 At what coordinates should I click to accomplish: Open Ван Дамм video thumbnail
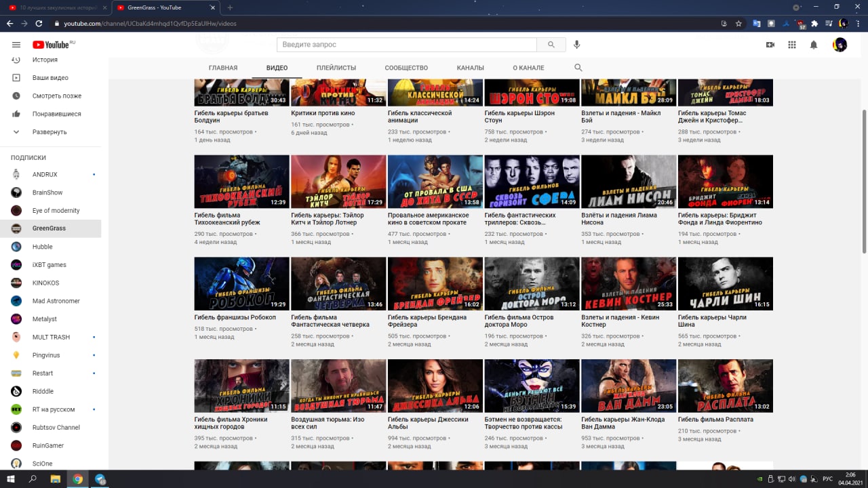pyautogui.click(x=629, y=386)
